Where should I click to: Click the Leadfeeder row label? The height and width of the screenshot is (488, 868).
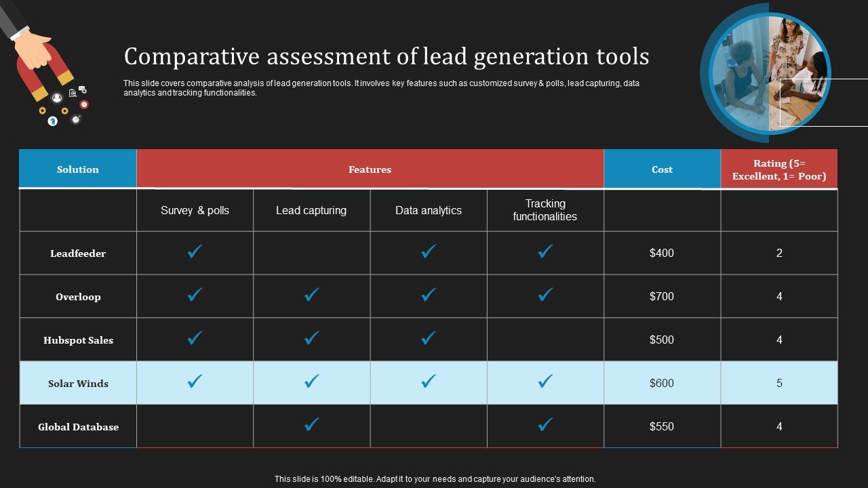click(78, 253)
